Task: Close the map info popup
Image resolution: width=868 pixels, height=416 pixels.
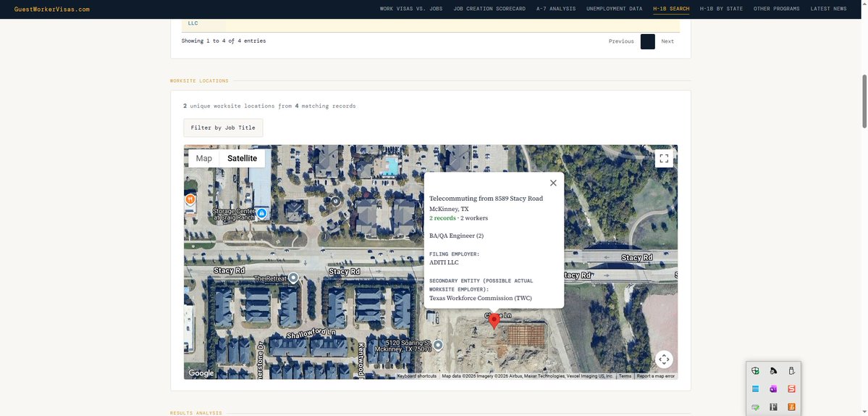Action: coord(553,183)
